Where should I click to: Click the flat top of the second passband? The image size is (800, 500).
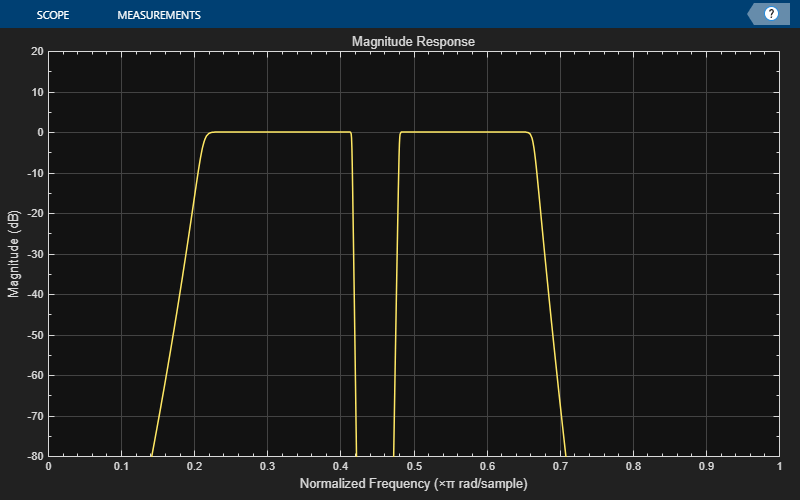click(x=465, y=132)
